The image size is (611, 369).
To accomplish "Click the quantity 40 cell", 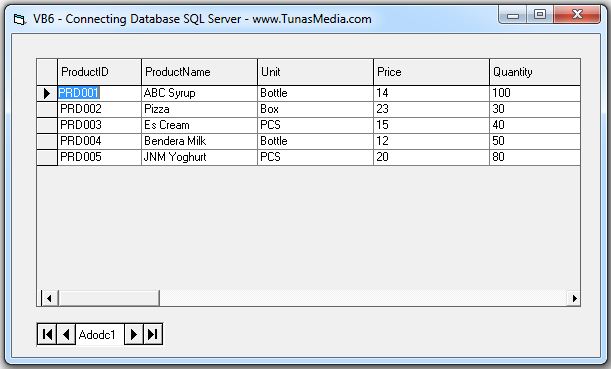I will [x=535, y=125].
